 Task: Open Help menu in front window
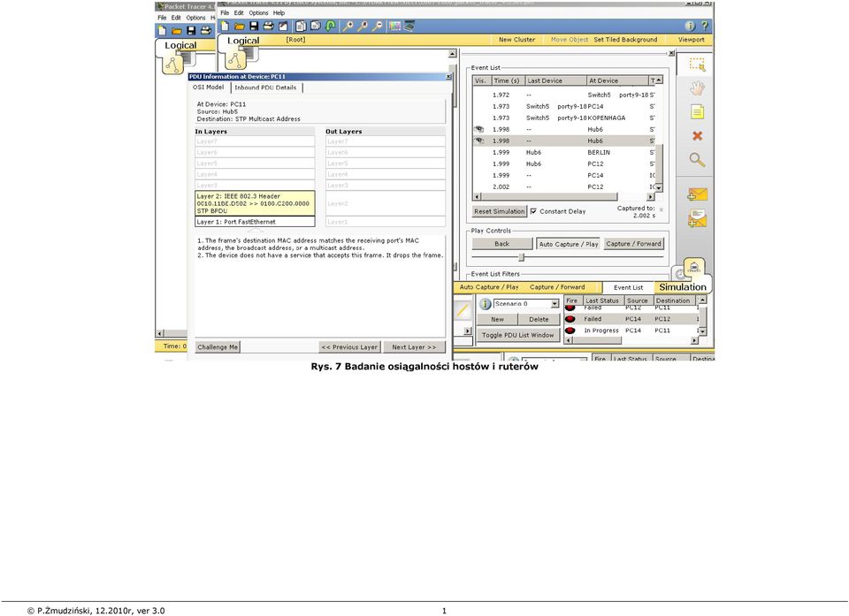coord(279,12)
